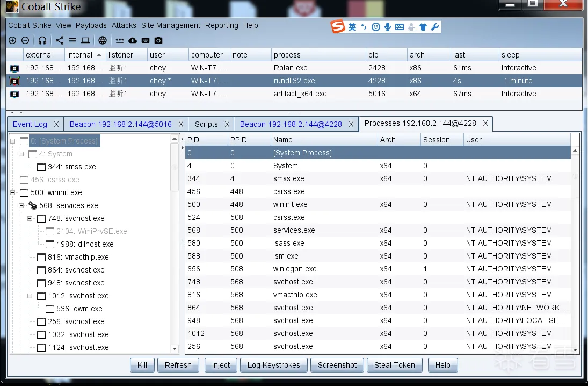This screenshot has height=386, width=588.
Task: Toggle Sogou English/Chinese 英 mode
Action: coord(352,27)
